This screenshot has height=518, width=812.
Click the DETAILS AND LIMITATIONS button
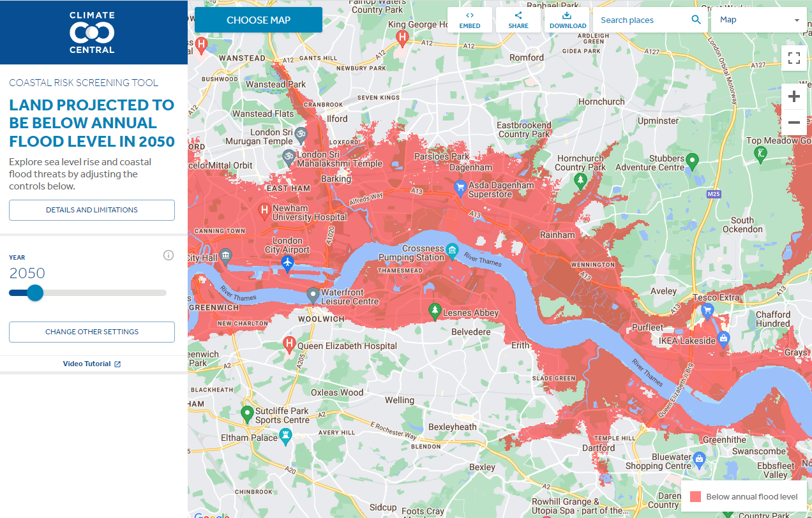coord(91,210)
